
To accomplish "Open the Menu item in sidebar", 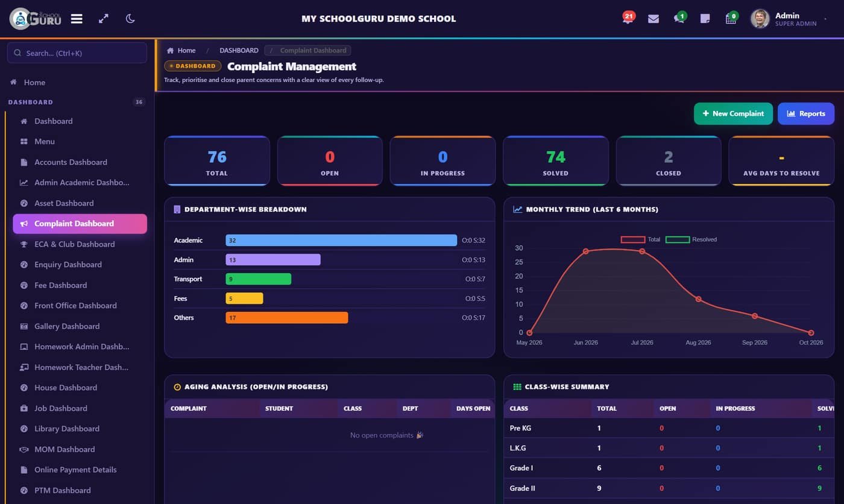I will click(80, 142).
